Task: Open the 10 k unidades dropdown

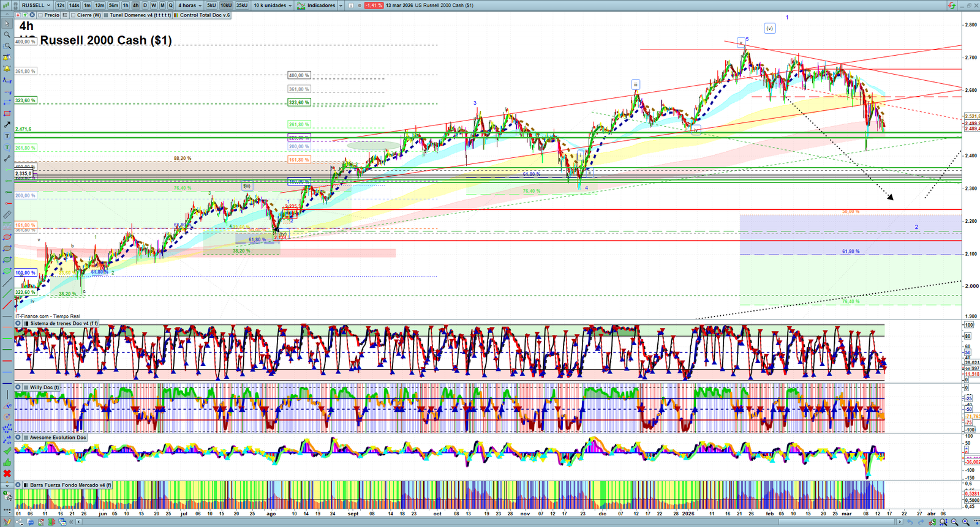Action: coord(273,6)
